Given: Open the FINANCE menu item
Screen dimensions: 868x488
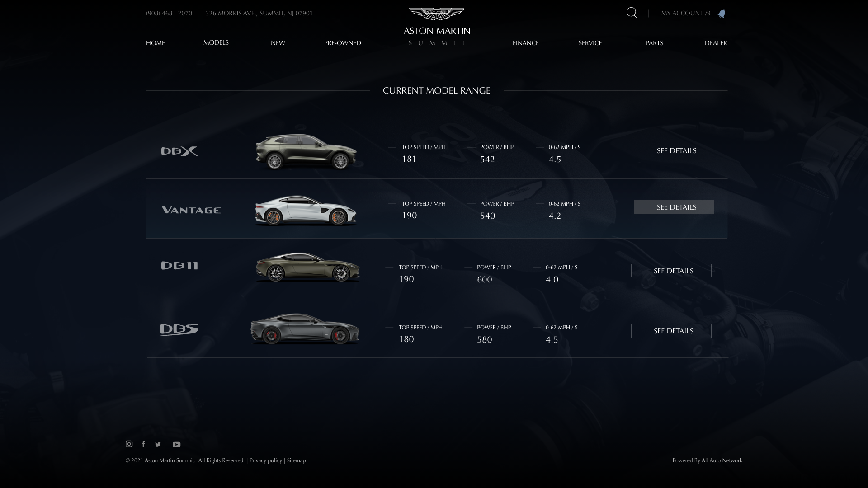Looking at the screenshot, I should (526, 43).
